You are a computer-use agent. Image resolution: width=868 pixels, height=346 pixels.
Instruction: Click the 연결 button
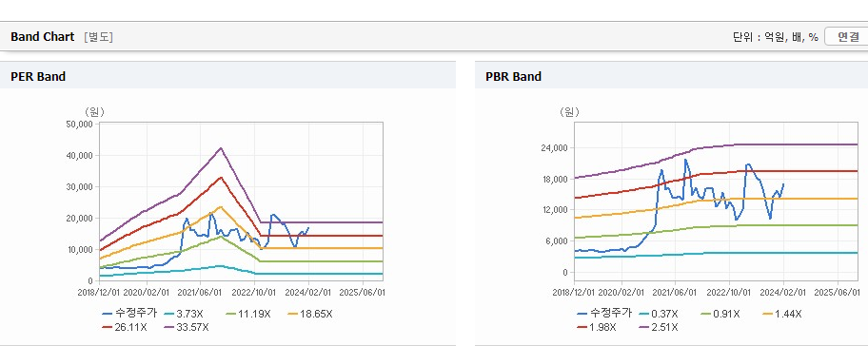pos(846,37)
